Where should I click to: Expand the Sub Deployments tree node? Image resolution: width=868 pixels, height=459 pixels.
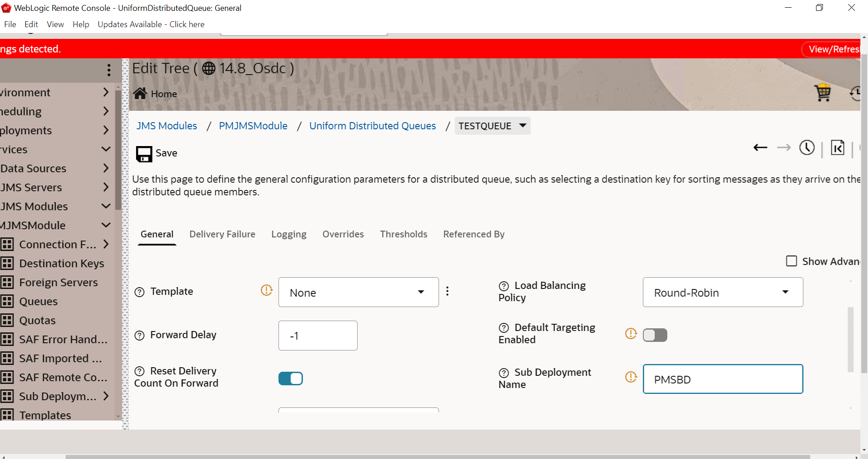tap(106, 396)
